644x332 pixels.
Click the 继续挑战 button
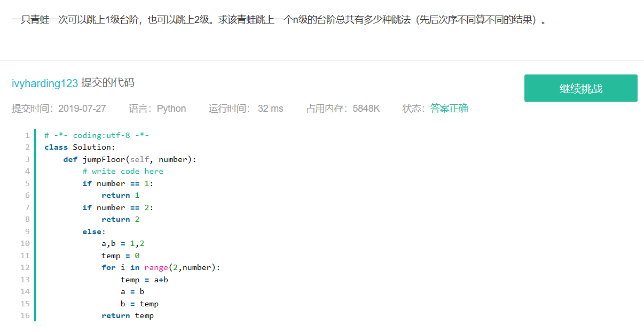(x=580, y=88)
